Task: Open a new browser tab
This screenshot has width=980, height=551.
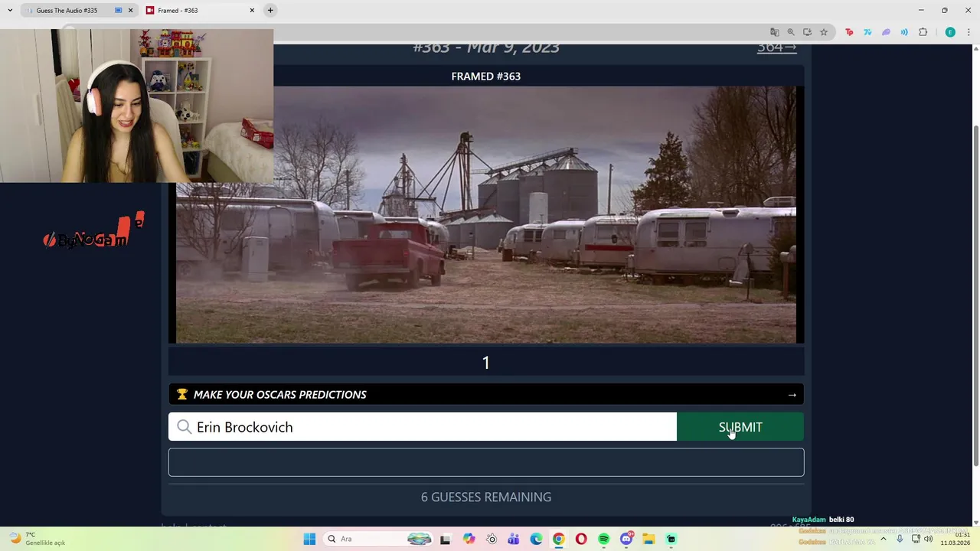Action: pos(270,11)
